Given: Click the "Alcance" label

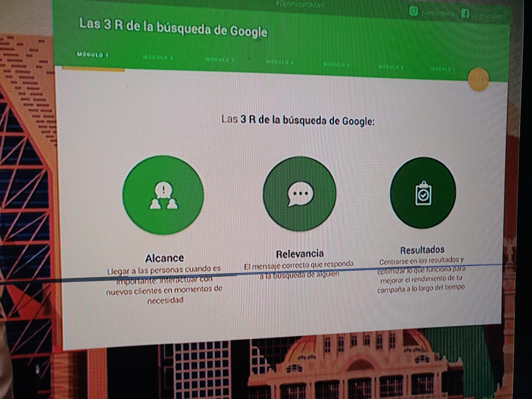Looking at the screenshot, I should point(165,258).
